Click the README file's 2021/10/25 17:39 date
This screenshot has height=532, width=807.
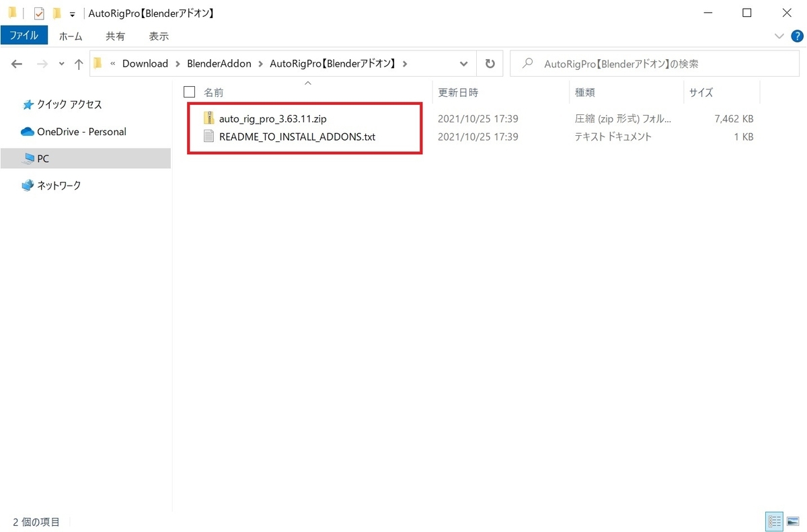(478, 137)
